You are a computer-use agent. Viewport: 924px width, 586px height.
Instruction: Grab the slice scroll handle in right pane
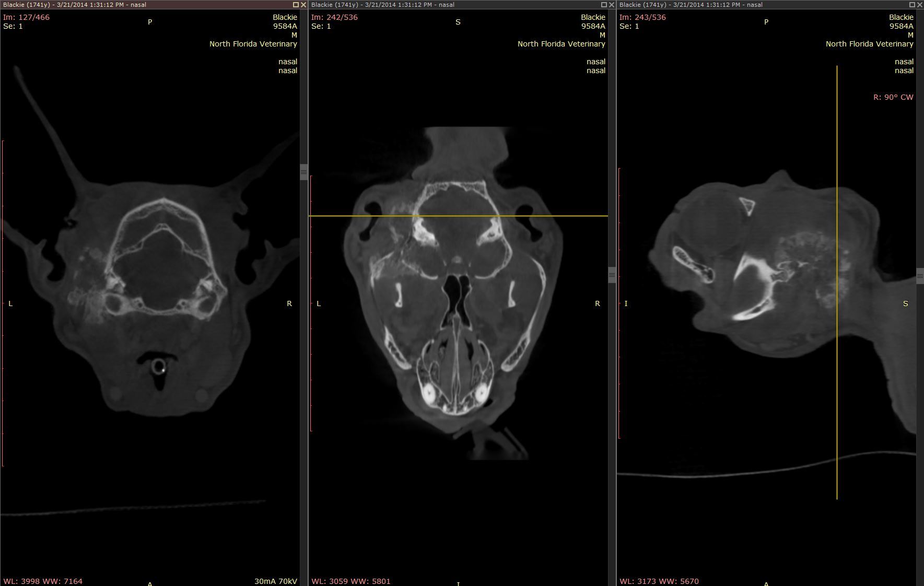point(920,275)
